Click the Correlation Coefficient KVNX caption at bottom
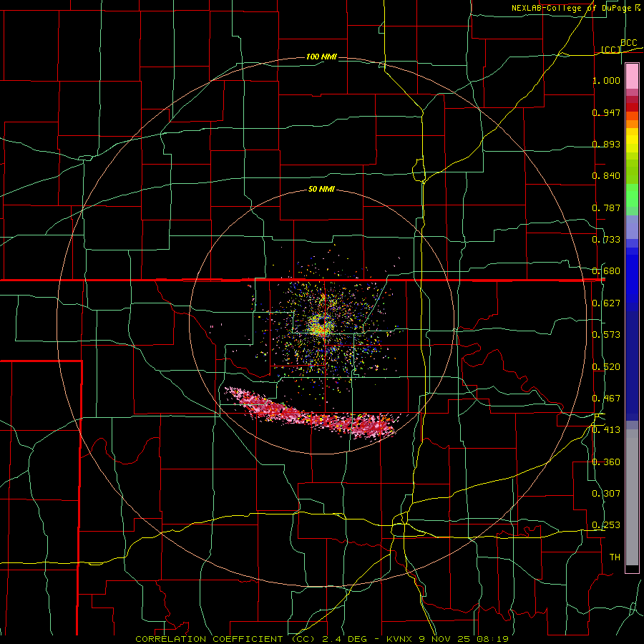Viewport: 644px width, 644px height. point(322,639)
